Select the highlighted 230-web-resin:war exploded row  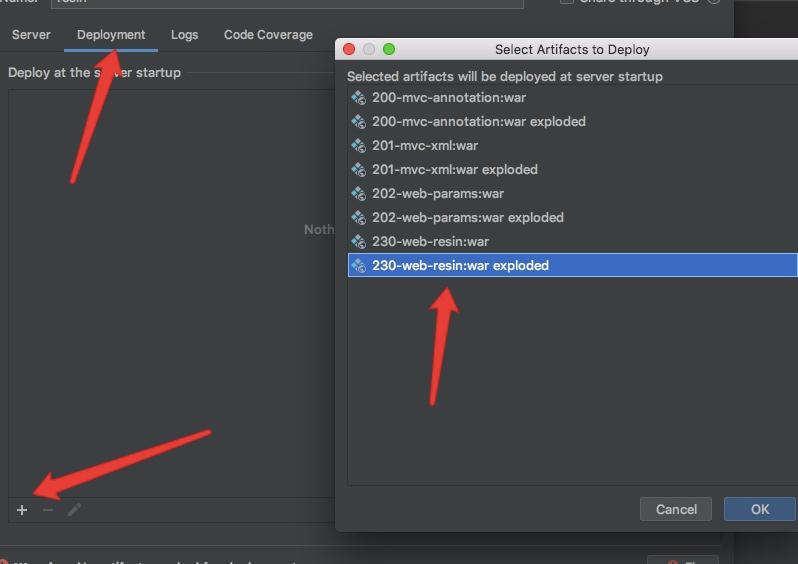[x=460, y=266]
